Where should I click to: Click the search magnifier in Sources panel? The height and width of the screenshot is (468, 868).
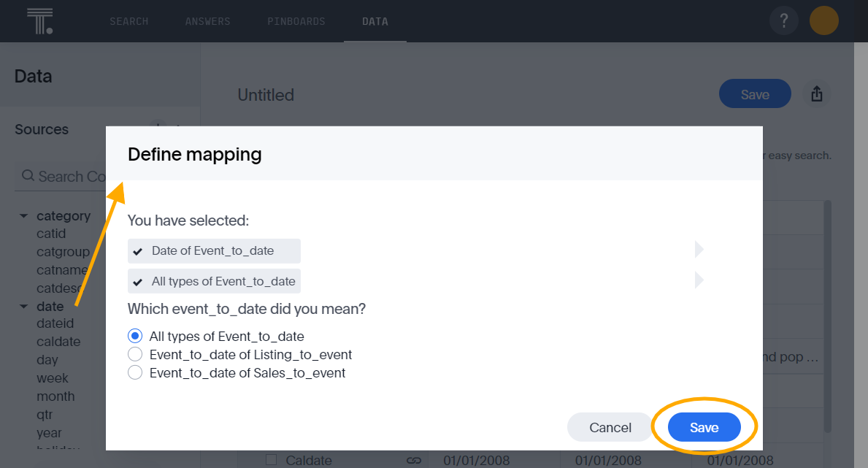tap(27, 176)
